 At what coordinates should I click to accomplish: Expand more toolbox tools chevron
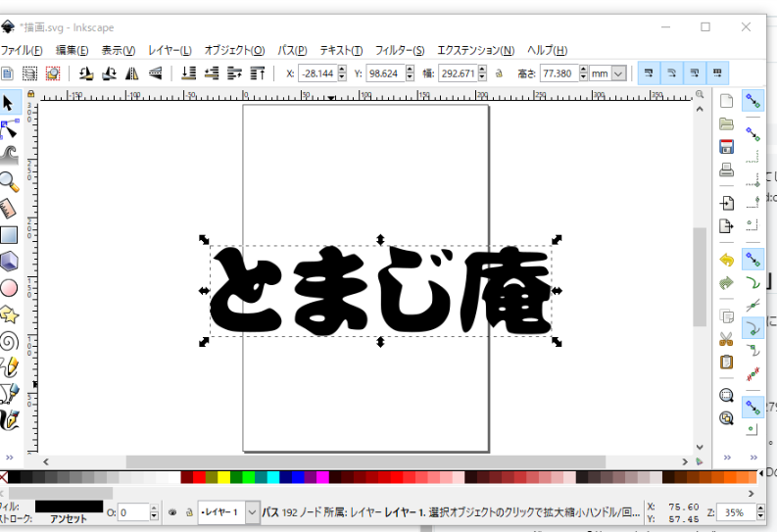[10, 458]
